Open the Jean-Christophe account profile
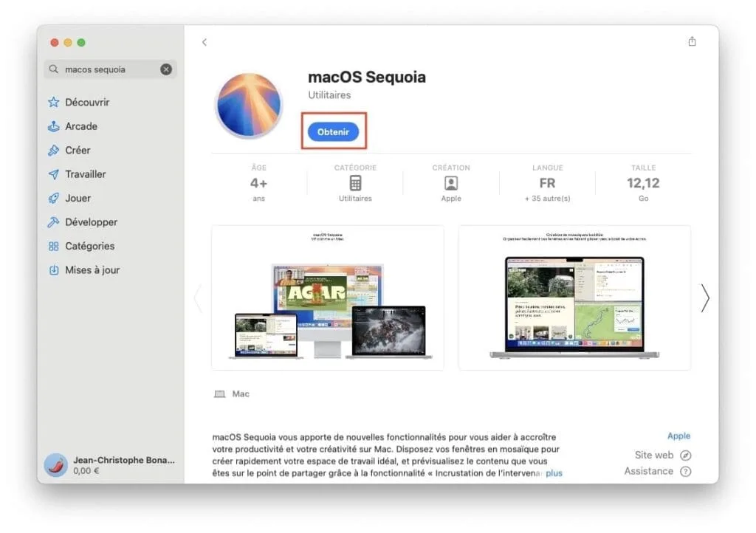This screenshot has height=533, width=756. 111,464
